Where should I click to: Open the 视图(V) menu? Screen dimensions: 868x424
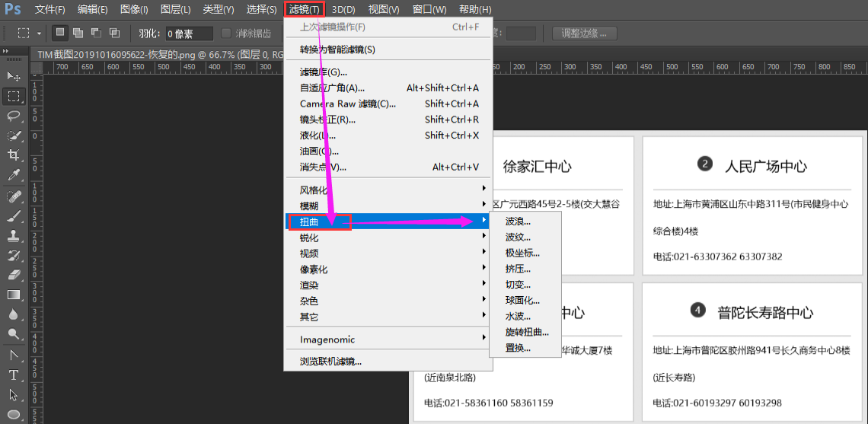pyautogui.click(x=384, y=9)
